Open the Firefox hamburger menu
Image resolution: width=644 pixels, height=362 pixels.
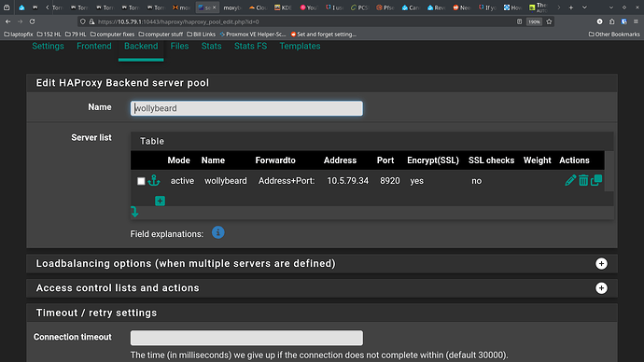coord(636,21)
